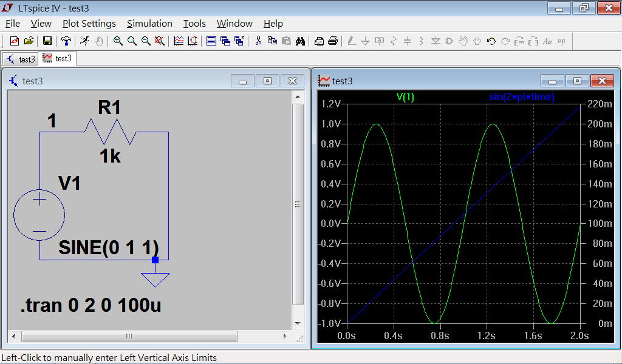The width and height of the screenshot is (622, 364).
Task: Select the drag (closed hand) tool
Action: tap(477, 41)
